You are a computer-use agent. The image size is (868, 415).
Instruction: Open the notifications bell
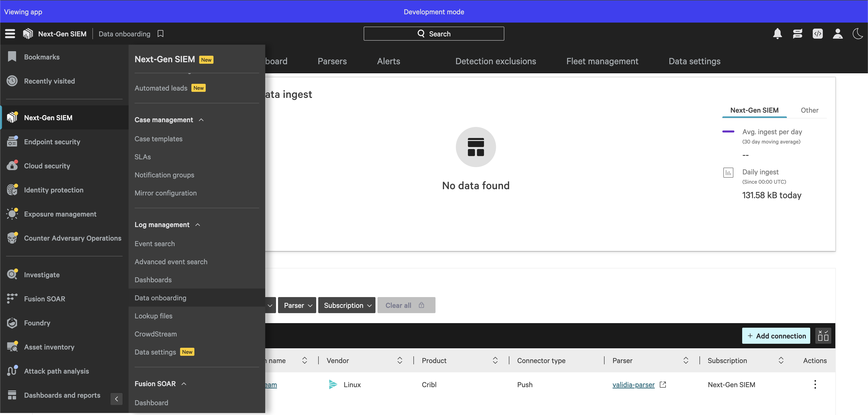click(777, 34)
